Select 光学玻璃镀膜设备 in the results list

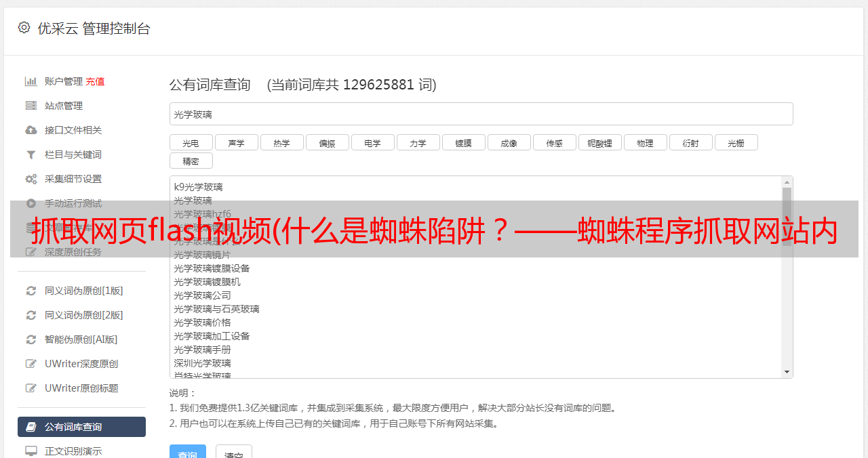pyautogui.click(x=212, y=268)
